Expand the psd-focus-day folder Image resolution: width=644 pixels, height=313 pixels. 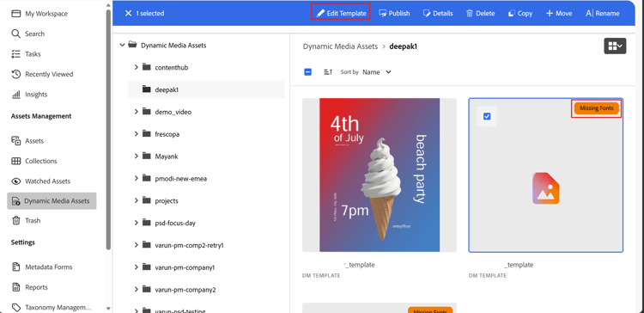[137, 223]
